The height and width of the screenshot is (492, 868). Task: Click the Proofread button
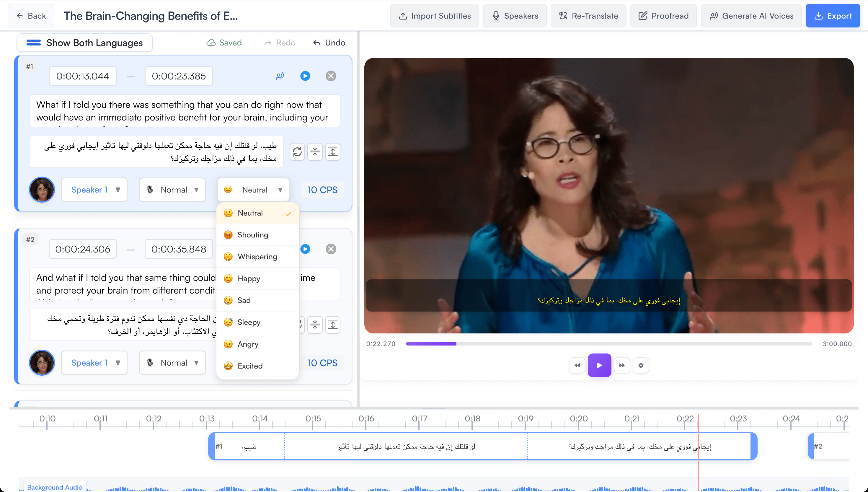(663, 16)
